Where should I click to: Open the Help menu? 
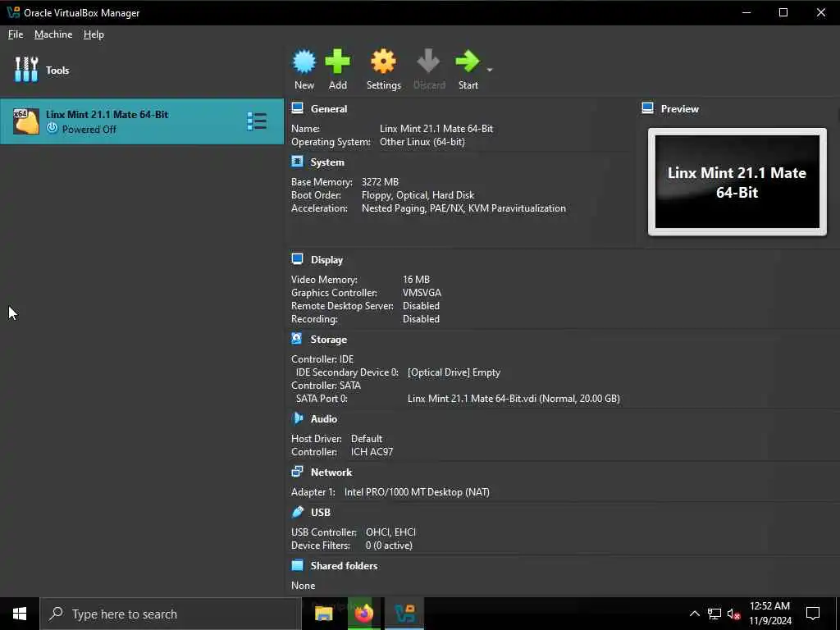[x=94, y=34]
